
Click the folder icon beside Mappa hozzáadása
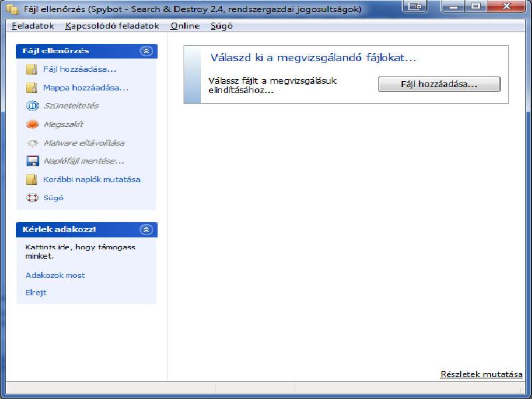pos(31,88)
